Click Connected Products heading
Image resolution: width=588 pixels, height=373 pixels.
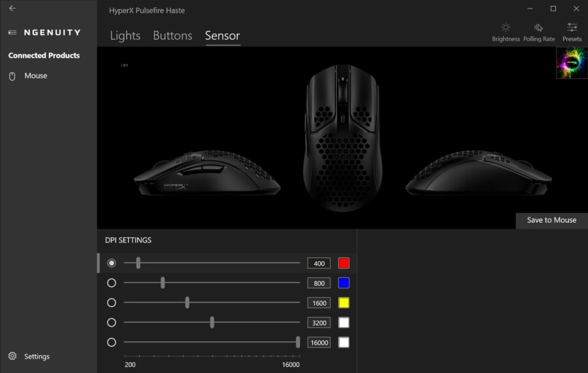point(44,56)
